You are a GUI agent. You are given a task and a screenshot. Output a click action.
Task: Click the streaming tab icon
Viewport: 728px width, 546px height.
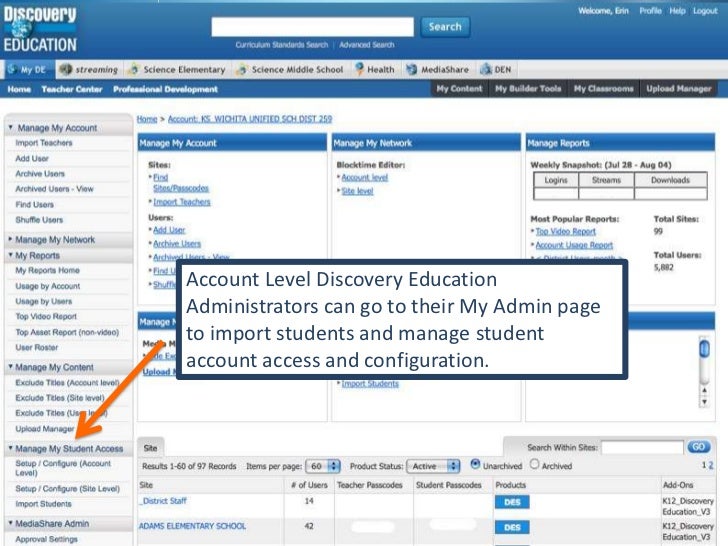66,69
